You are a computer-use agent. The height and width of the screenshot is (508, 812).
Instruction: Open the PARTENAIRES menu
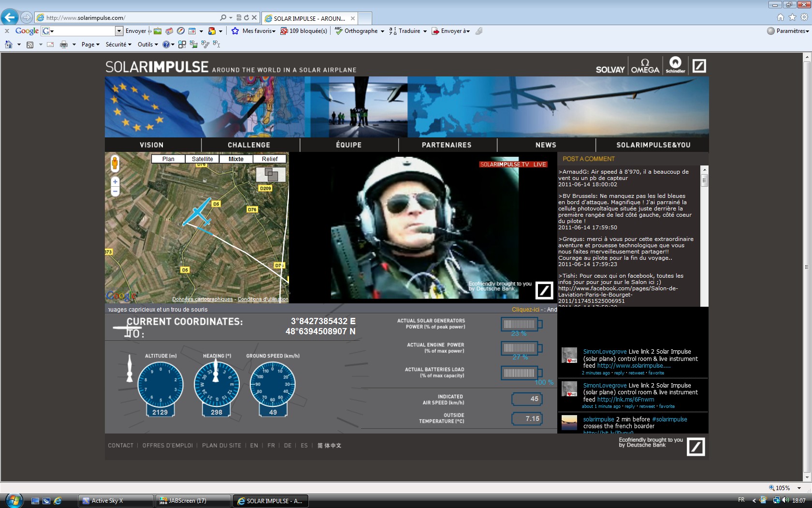coord(447,145)
